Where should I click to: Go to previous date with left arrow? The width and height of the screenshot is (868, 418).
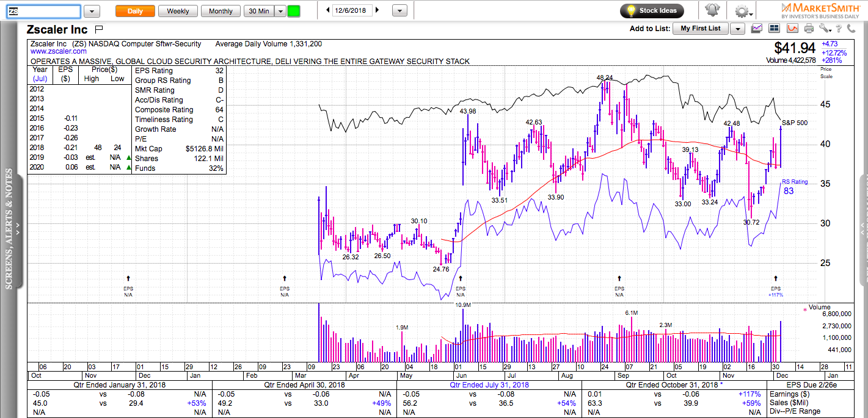tap(328, 10)
